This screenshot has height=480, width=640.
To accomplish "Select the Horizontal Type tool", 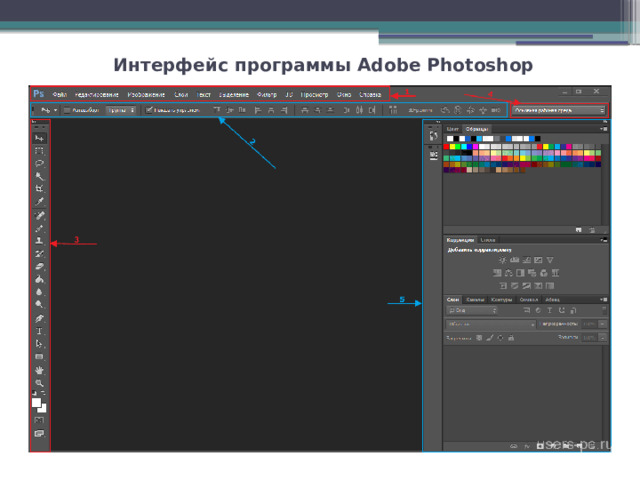I will [x=39, y=331].
